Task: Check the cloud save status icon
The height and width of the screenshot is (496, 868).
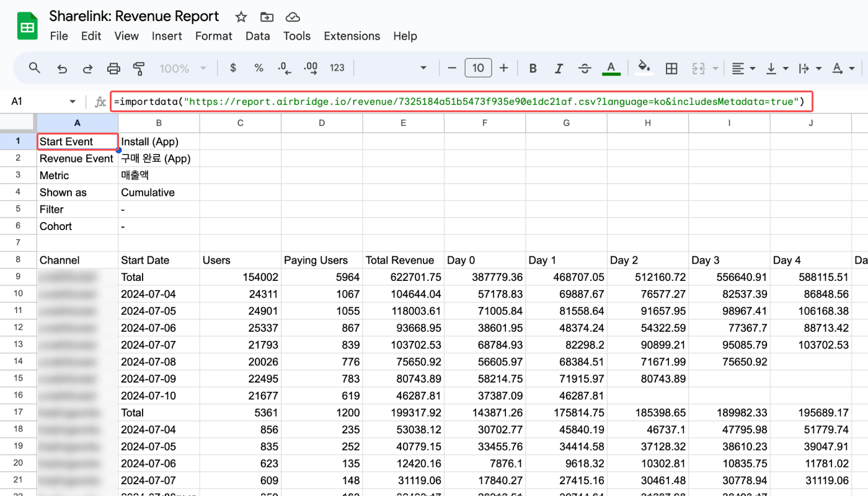Action: click(x=293, y=17)
